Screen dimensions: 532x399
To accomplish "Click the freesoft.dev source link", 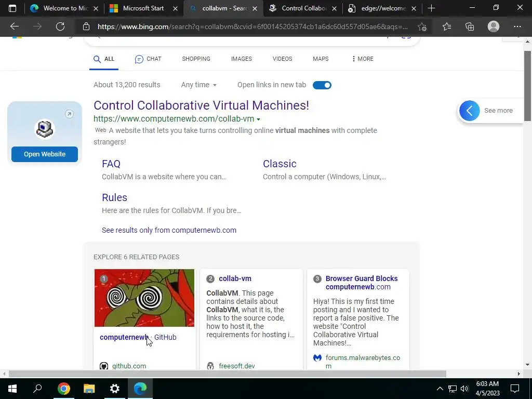I will [237, 366].
